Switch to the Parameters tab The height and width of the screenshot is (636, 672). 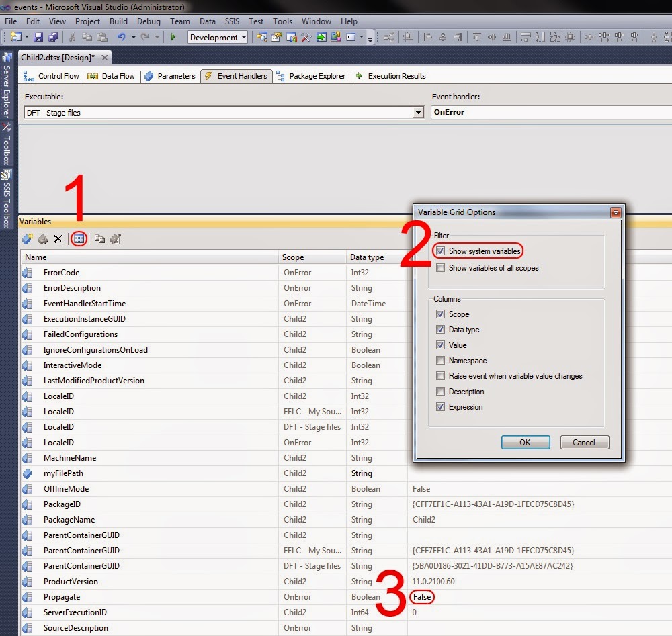[170, 76]
